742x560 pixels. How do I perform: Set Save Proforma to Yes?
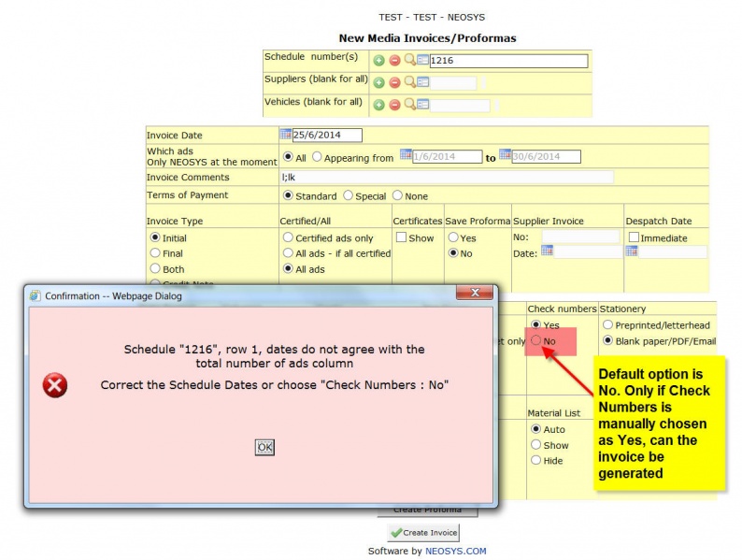tap(453, 237)
